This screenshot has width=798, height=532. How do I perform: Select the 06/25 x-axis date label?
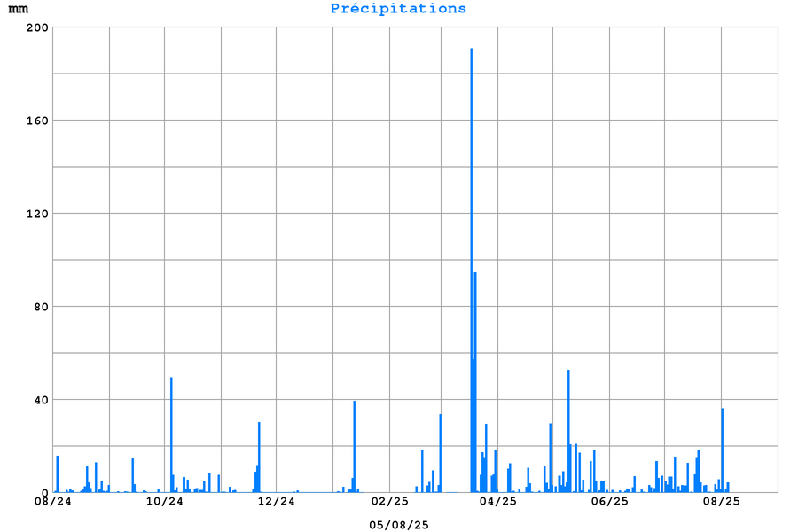coord(610,502)
